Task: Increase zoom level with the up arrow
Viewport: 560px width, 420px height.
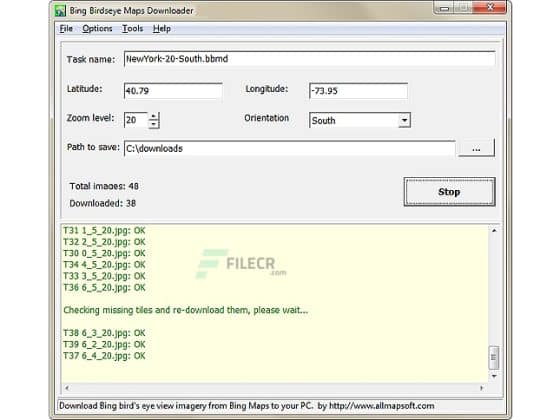Action: coord(154,116)
